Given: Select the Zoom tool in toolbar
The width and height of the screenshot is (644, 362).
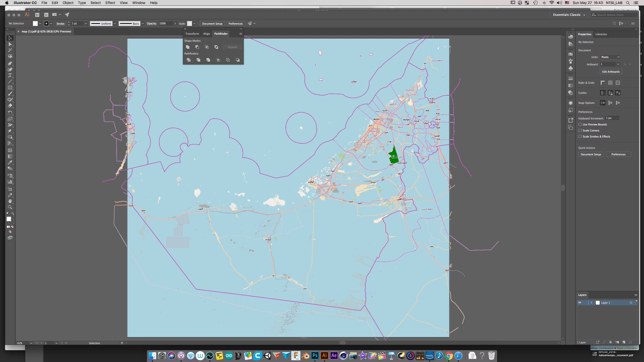Looking at the screenshot, I should (x=10, y=207).
